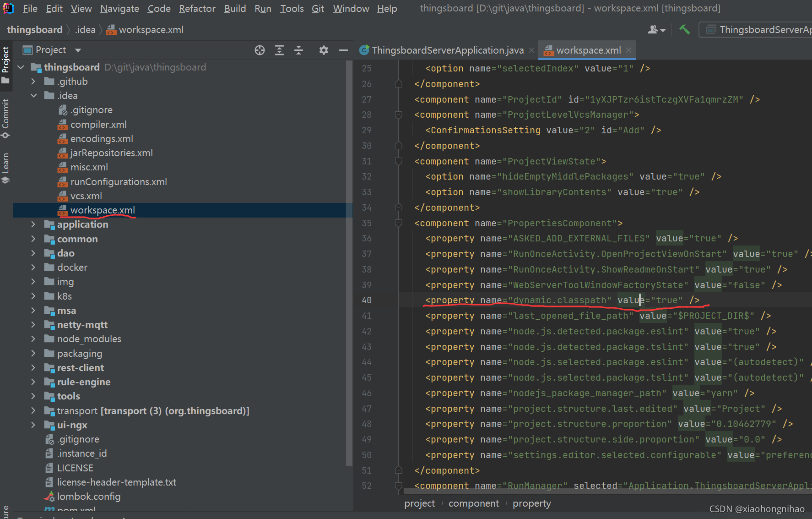812x519 pixels.
Task: Select lombok.config file
Action: point(89,497)
